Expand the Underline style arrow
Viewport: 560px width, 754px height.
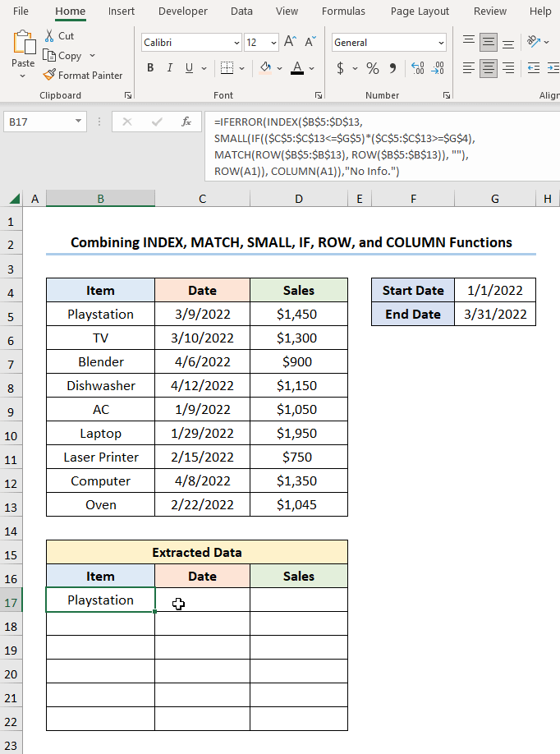point(204,68)
